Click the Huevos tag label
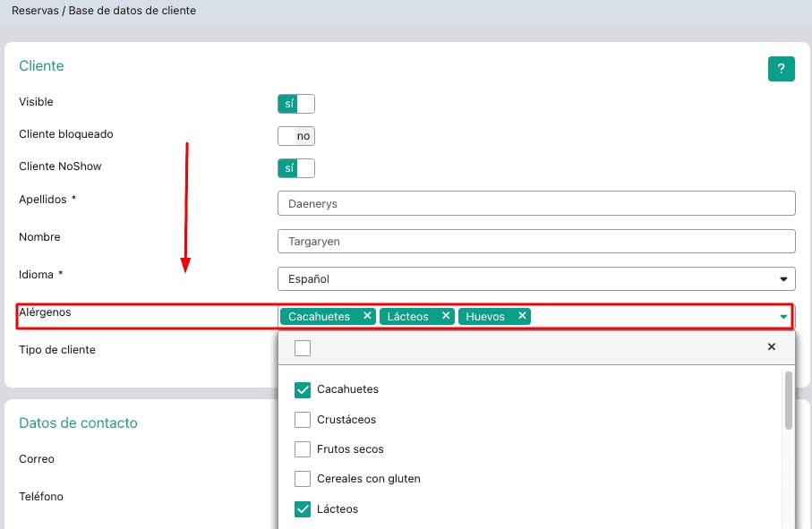 pos(485,316)
